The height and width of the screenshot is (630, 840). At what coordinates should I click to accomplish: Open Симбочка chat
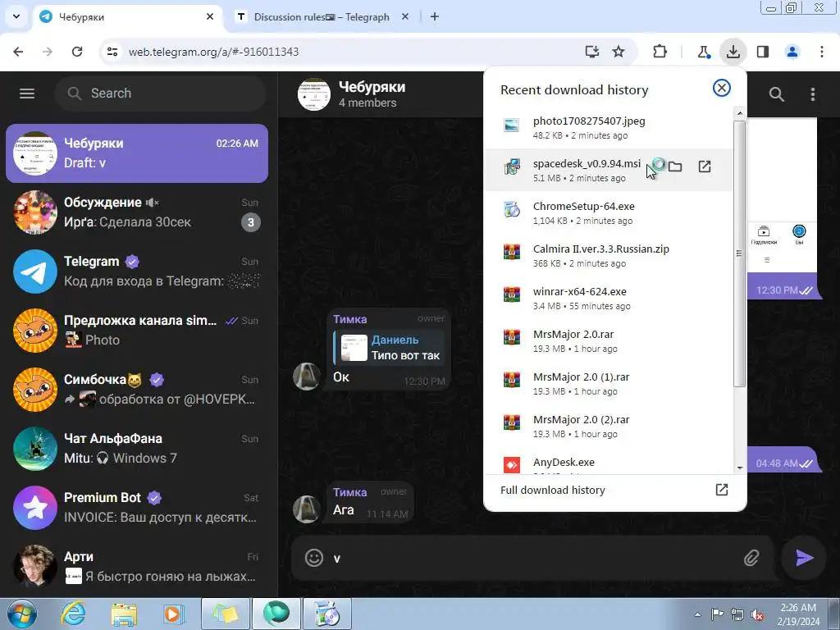point(137,389)
